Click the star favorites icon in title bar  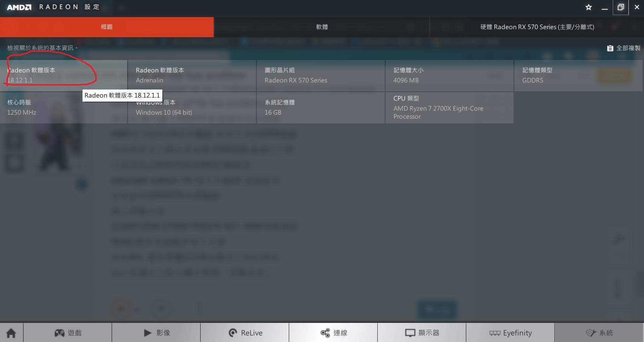point(589,7)
